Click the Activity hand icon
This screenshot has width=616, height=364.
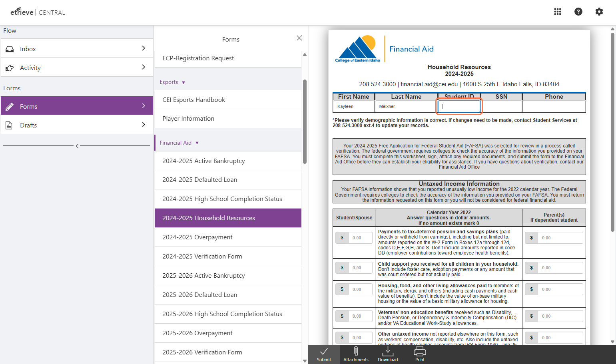tap(10, 68)
